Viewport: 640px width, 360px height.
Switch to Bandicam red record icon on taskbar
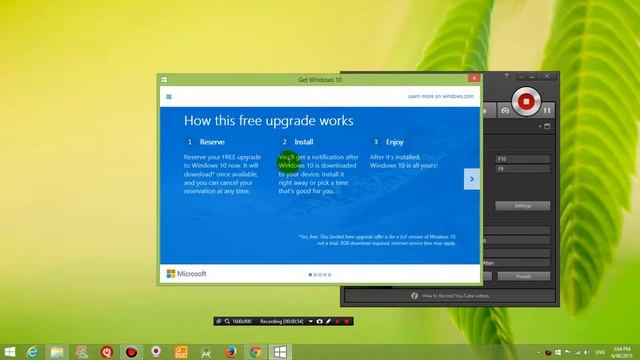(x=131, y=352)
